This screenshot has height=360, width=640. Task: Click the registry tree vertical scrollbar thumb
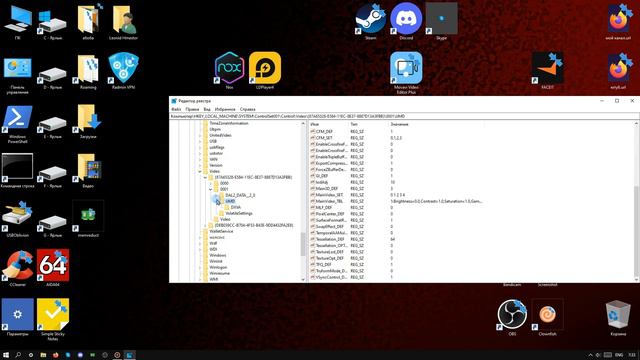pos(303,244)
